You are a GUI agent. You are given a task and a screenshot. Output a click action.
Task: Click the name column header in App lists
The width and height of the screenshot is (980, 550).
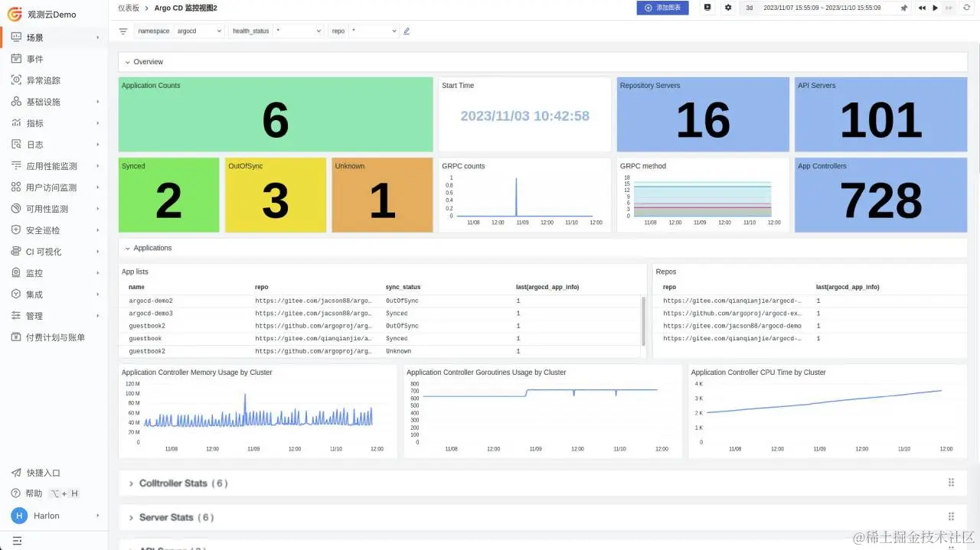[x=136, y=287]
